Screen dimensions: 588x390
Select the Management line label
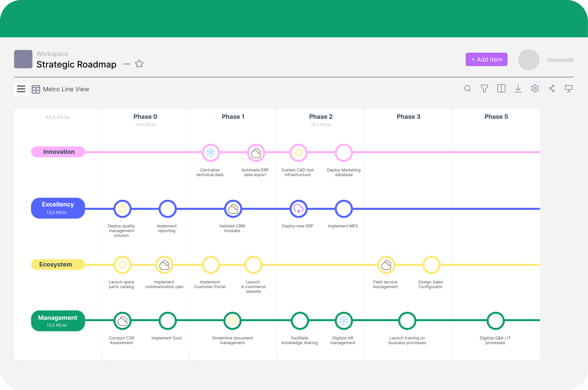point(58,321)
